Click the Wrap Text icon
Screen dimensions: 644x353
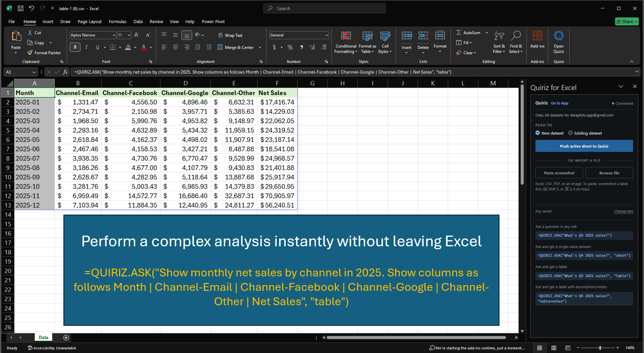(220, 35)
